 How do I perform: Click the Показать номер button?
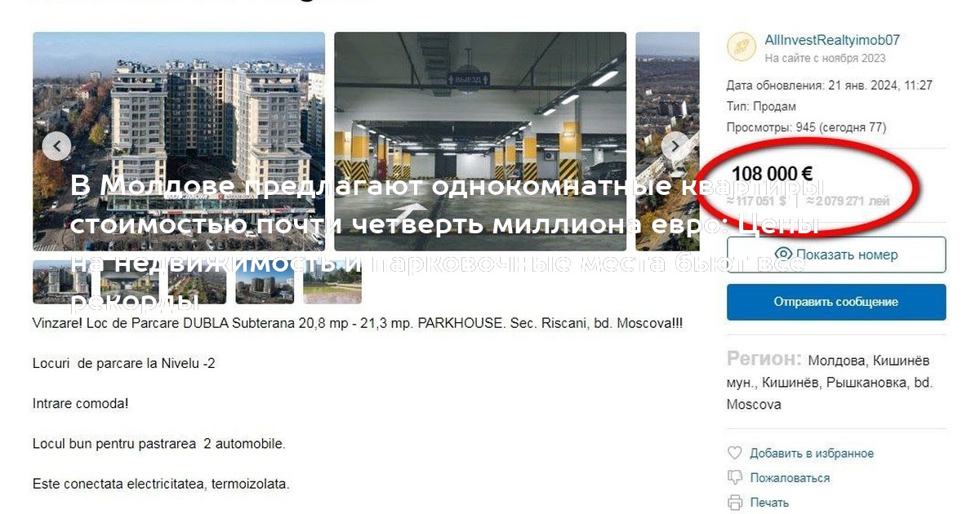tap(836, 255)
